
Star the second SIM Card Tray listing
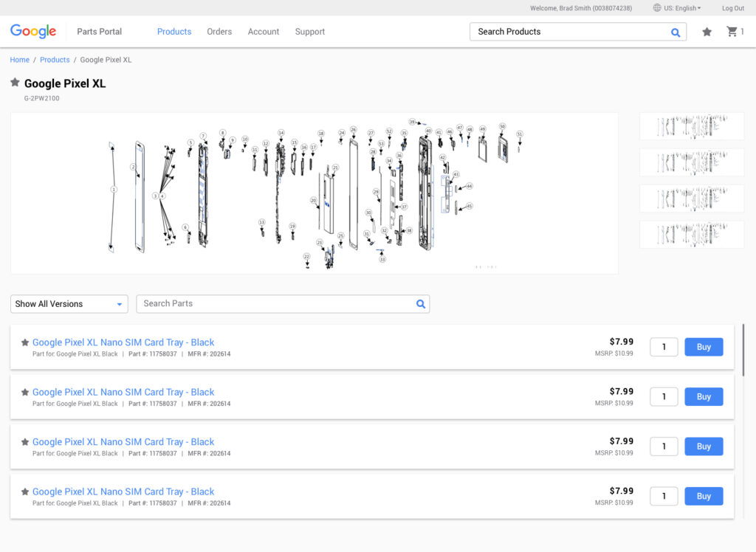[x=25, y=392]
